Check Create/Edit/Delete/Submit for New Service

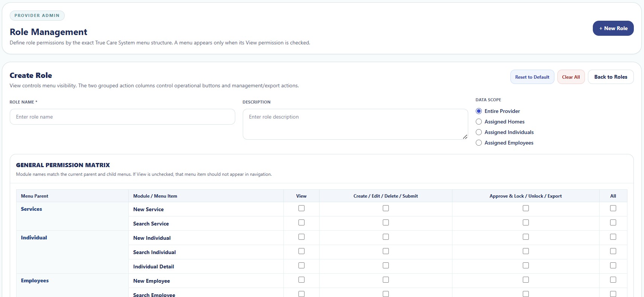point(386,208)
